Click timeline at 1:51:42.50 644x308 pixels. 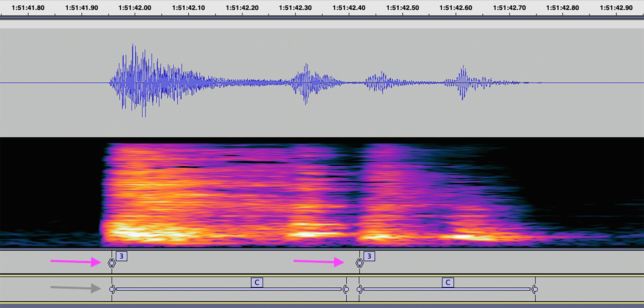click(403, 8)
